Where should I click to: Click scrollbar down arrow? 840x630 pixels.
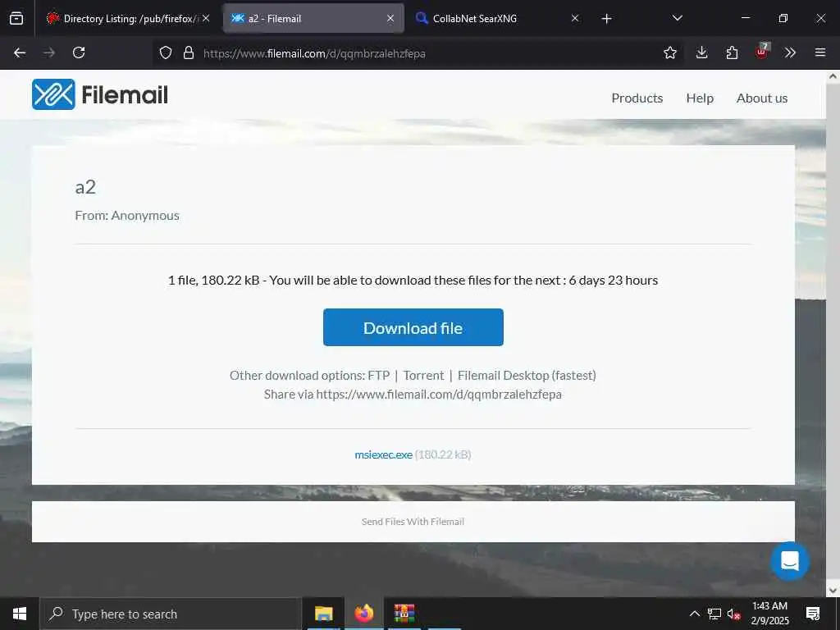pos(833,591)
